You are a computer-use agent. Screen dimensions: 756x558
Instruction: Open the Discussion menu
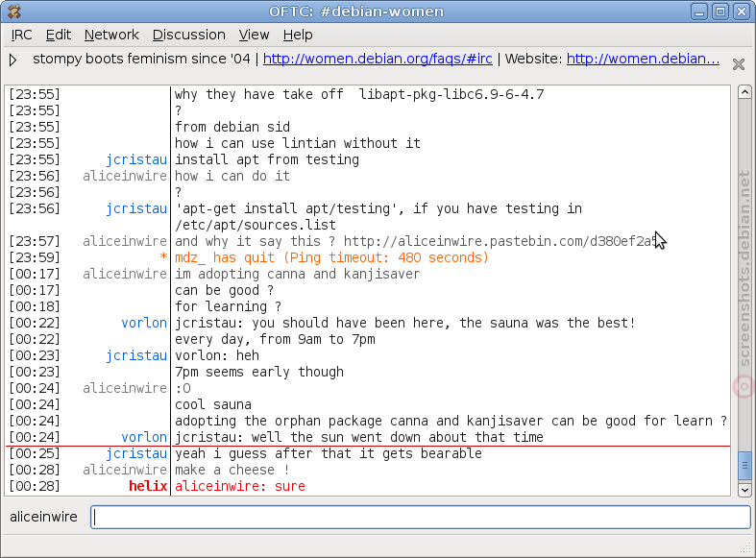pos(188,35)
